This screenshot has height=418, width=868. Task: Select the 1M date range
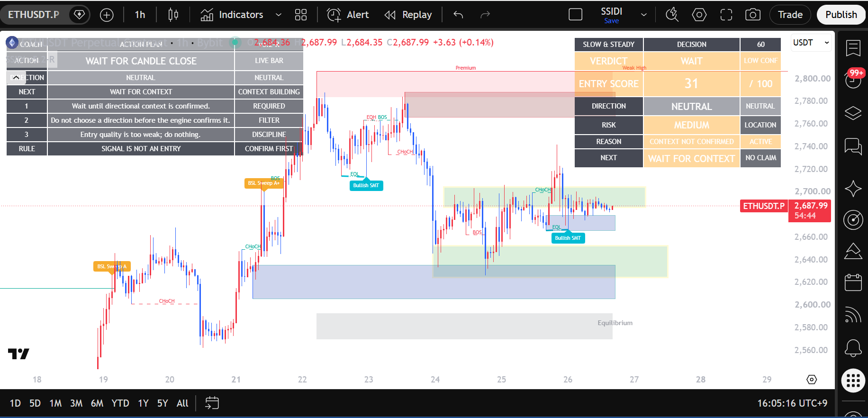pos(55,403)
